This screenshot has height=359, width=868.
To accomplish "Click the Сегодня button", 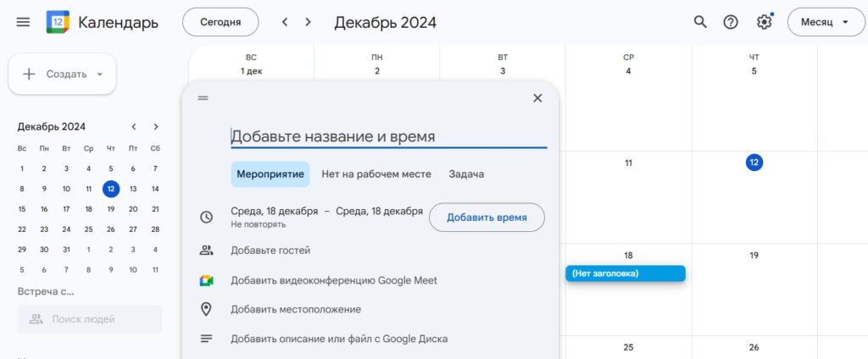I will (x=220, y=22).
